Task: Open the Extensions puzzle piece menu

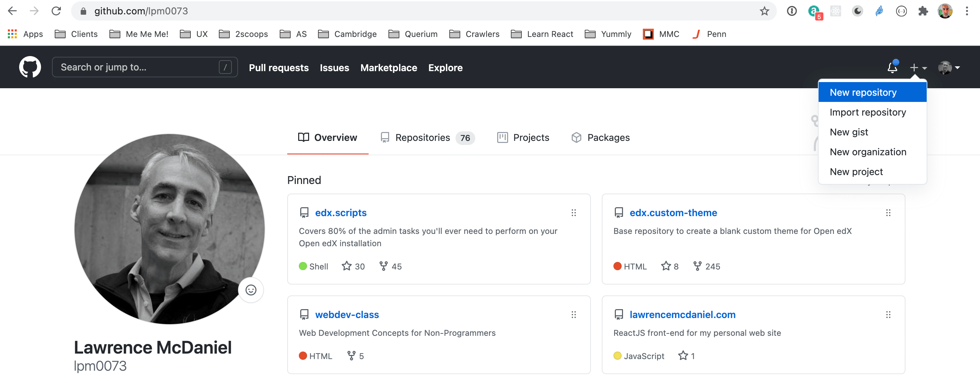Action: tap(923, 11)
